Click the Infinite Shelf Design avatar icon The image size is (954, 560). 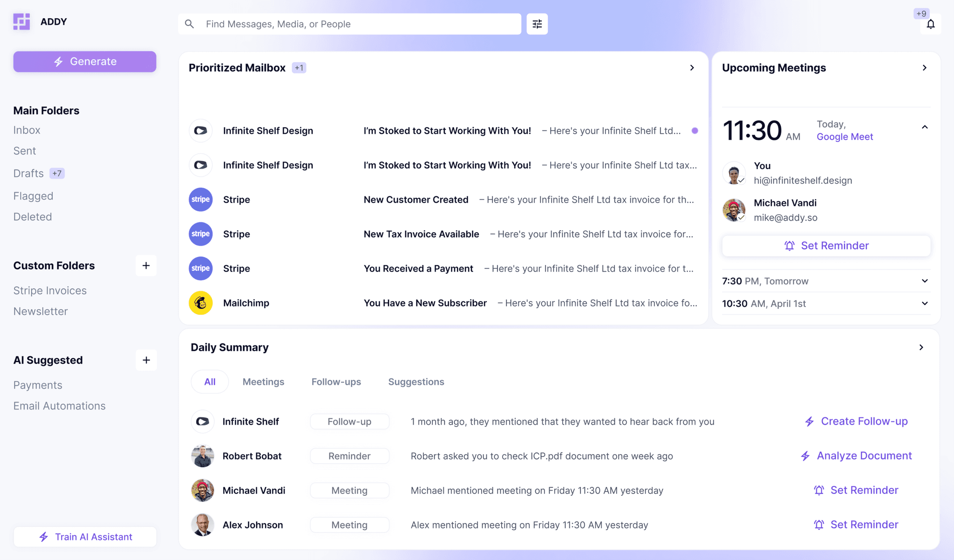200,131
